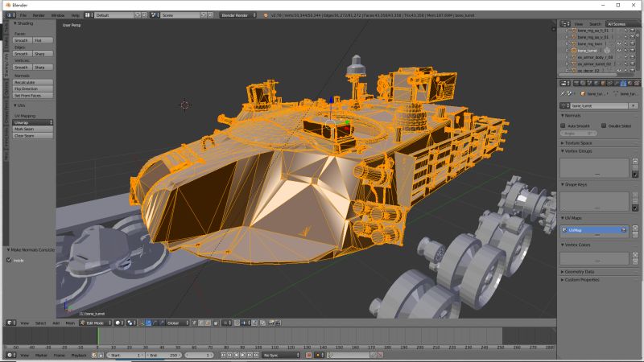Toggle the Inside checkbox

(9, 260)
